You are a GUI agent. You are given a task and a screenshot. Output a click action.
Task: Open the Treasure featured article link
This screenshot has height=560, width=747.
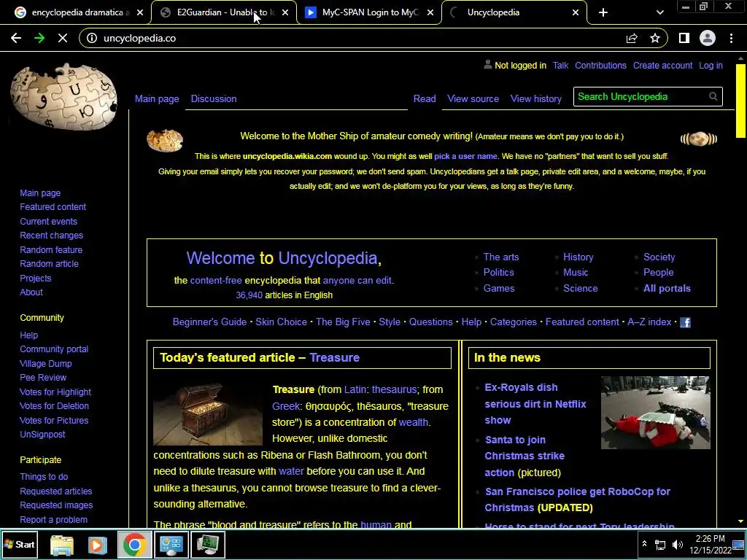coord(334,357)
